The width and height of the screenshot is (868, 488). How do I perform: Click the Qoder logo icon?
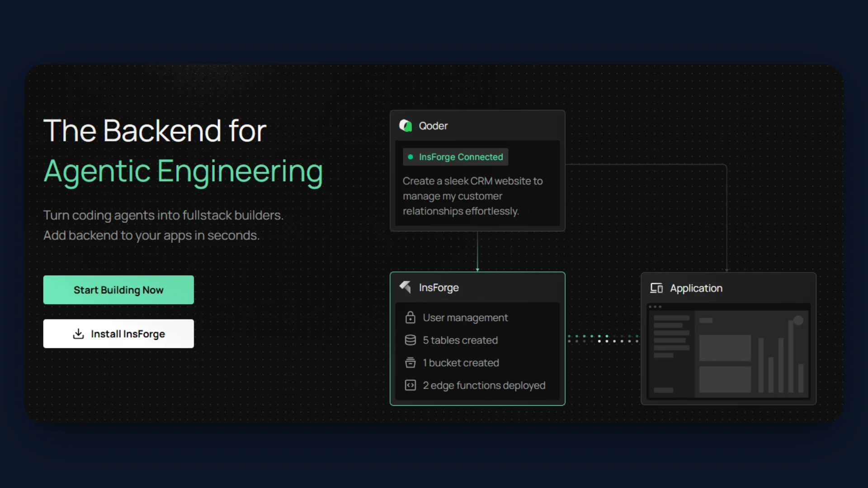click(406, 126)
